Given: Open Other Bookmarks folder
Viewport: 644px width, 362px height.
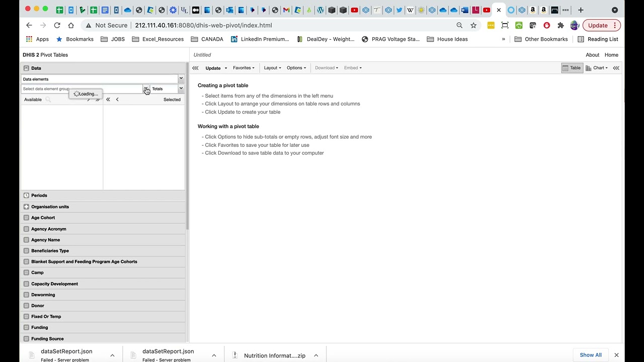Looking at the screenshot, I should pos(541,39).
